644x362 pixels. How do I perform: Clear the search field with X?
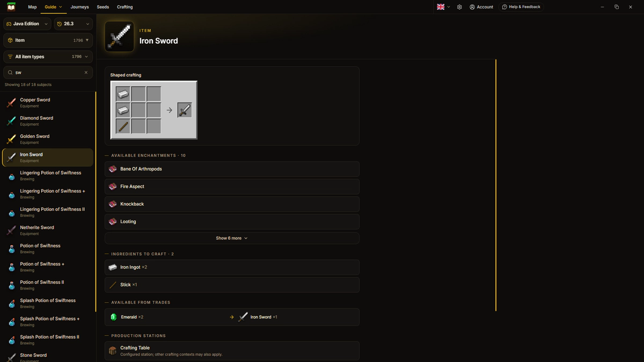tap(86, 72)
